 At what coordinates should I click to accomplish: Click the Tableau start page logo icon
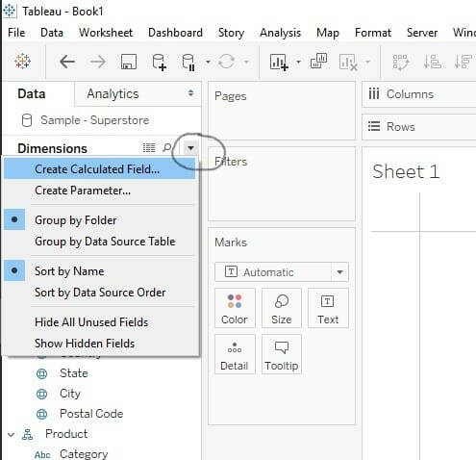click(x=22, y=61)
